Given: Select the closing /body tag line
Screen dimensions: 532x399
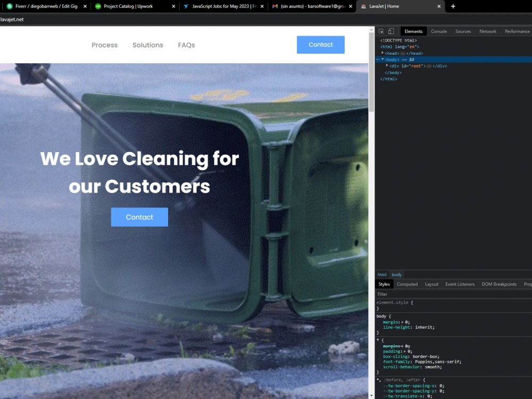Looking at the screenshot, I should click(x=393, y=72).
